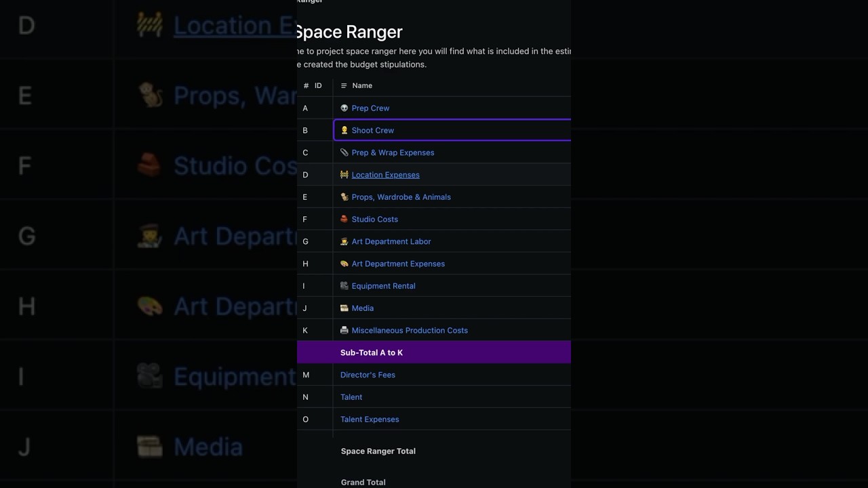The width and height of the screenshot is (868, 488).
Task: Open the Prep Crew link
Action: (x=370, y=108)
